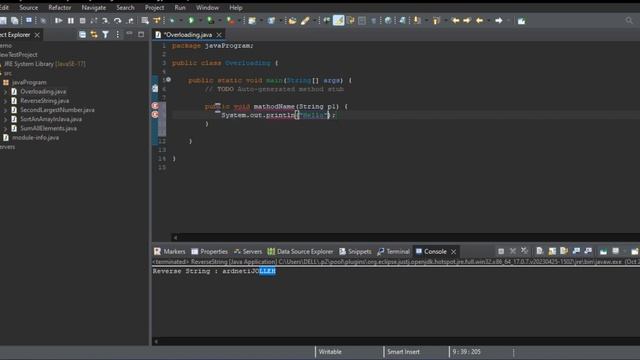This screenshot has width=640, height=360.
Task: Click the Smart Insert status bar entry
Action: click(x=403, y=352)
